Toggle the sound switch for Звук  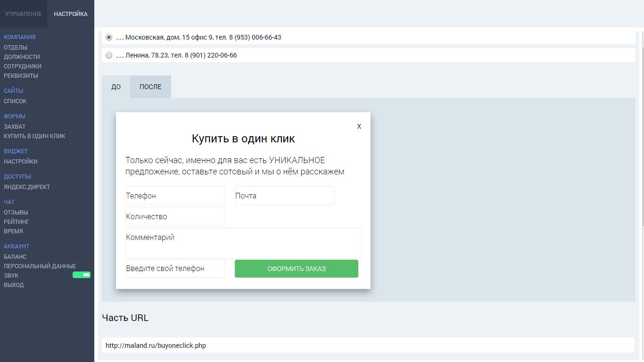[x=82, y=275]
